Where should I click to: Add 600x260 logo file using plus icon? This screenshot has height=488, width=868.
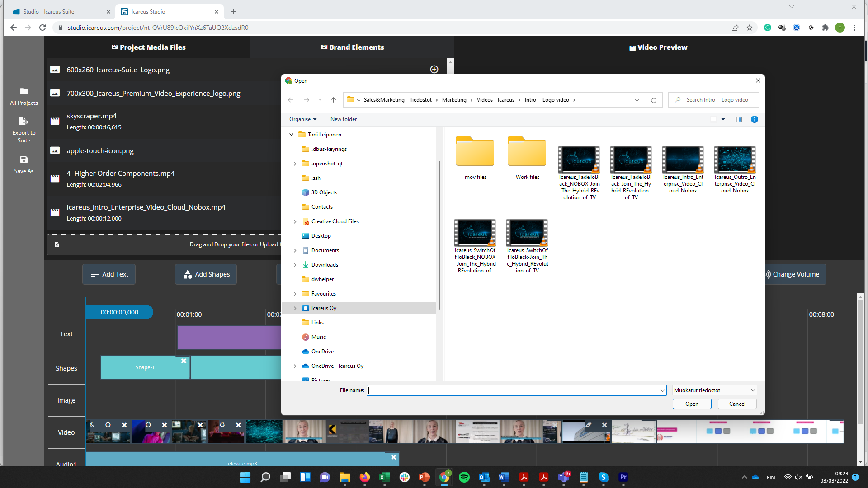point(434,69)
